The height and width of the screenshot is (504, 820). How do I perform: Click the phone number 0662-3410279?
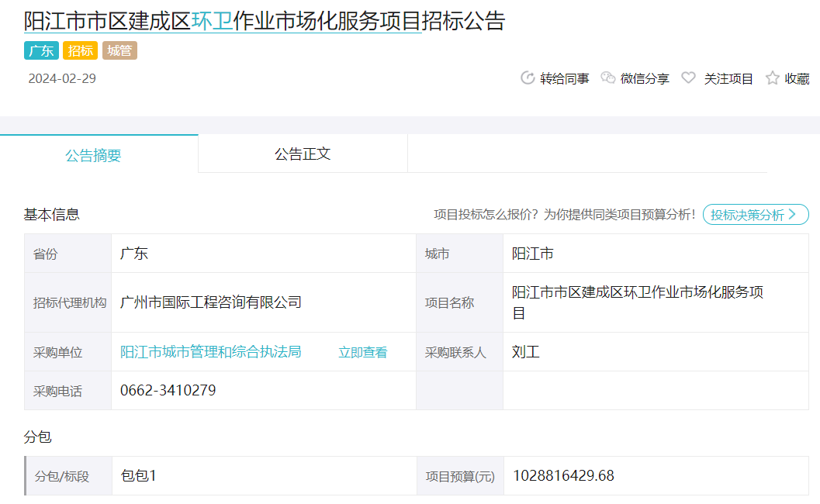(168, 391)
